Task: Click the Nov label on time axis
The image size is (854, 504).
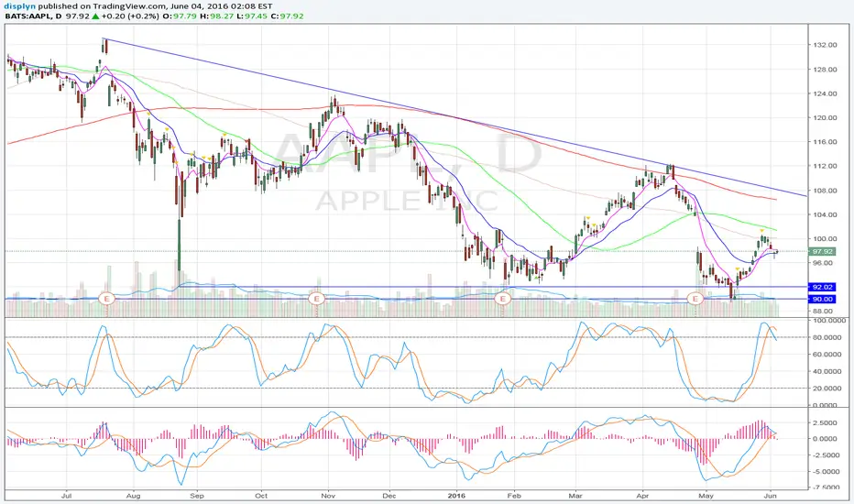Action: [328, 496]
